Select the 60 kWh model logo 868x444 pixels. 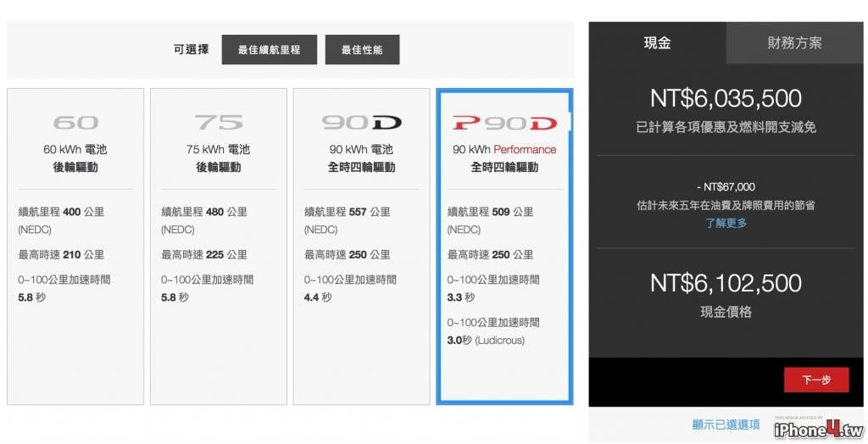[x=75, y=123]
